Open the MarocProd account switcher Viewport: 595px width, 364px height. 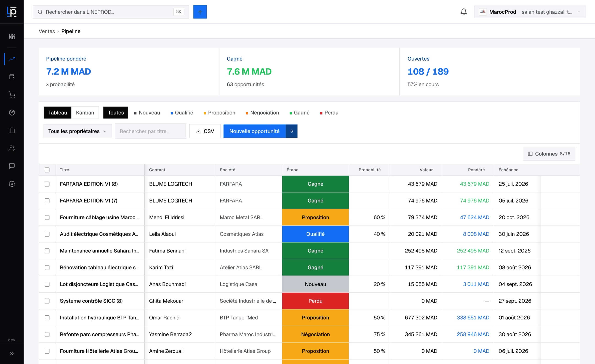click(530, 12)
